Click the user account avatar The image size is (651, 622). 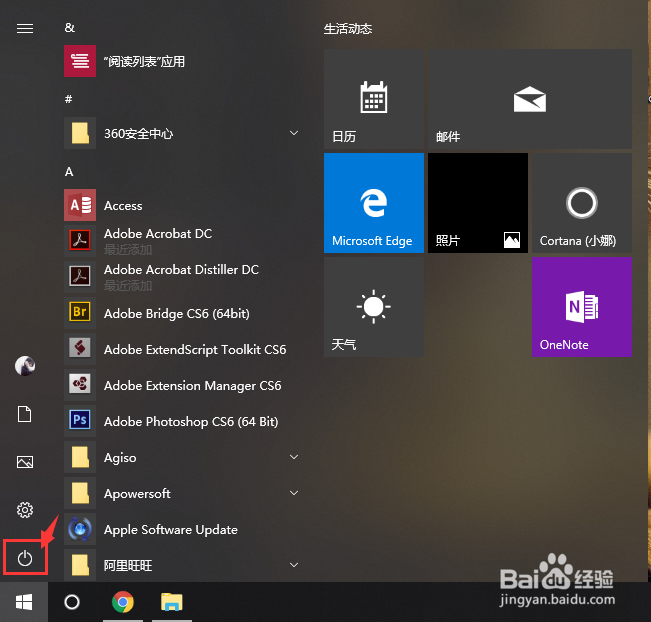[25, 366]
